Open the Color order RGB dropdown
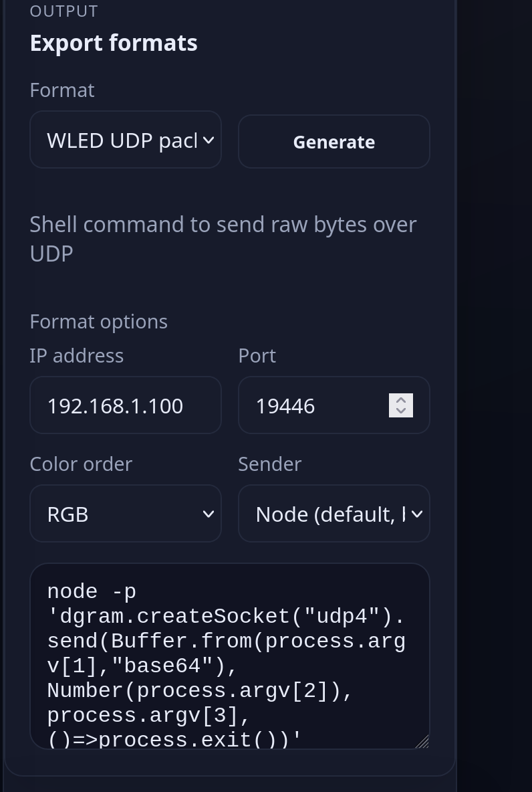The width and height of the screenshot is (532, 792). (120, 514)
